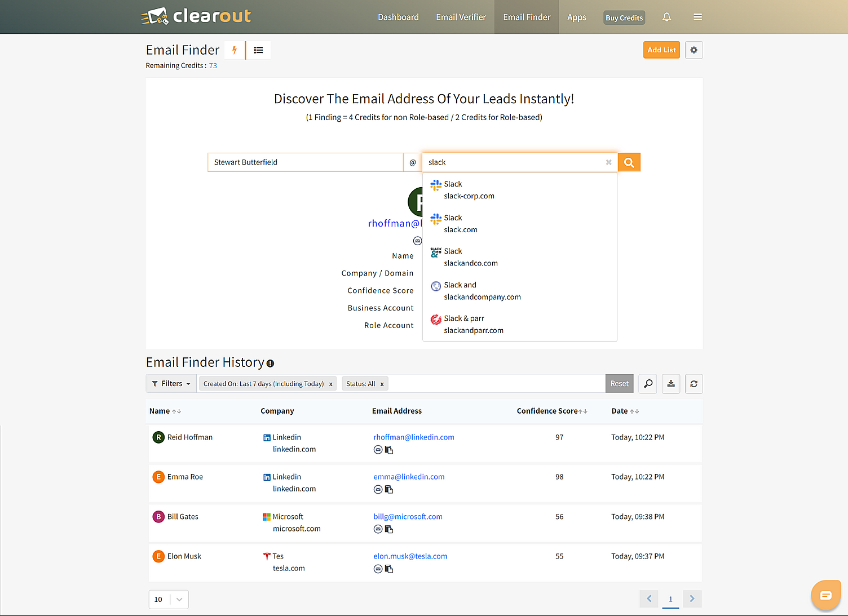Open live chat bubble widget
Viewport: 848px width, 616px height.
pos(825,595)
